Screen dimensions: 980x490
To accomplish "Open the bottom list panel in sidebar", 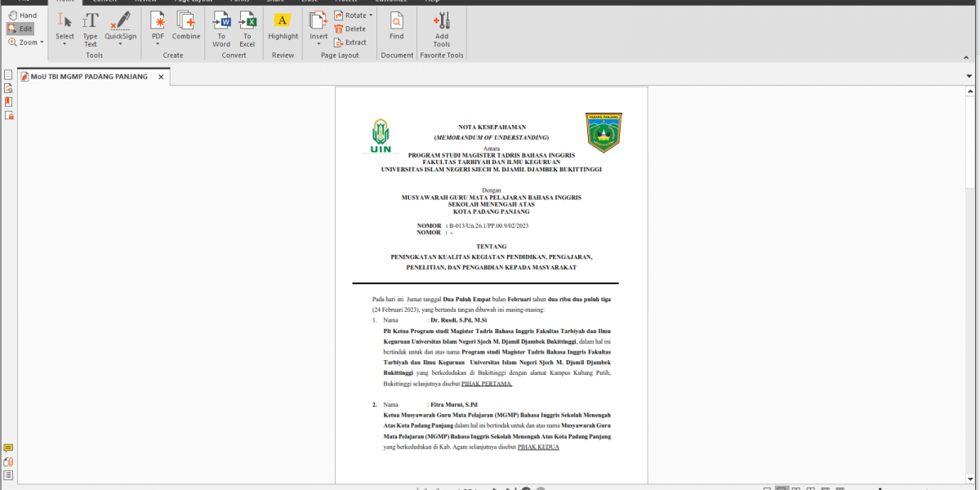I will 8,475.
